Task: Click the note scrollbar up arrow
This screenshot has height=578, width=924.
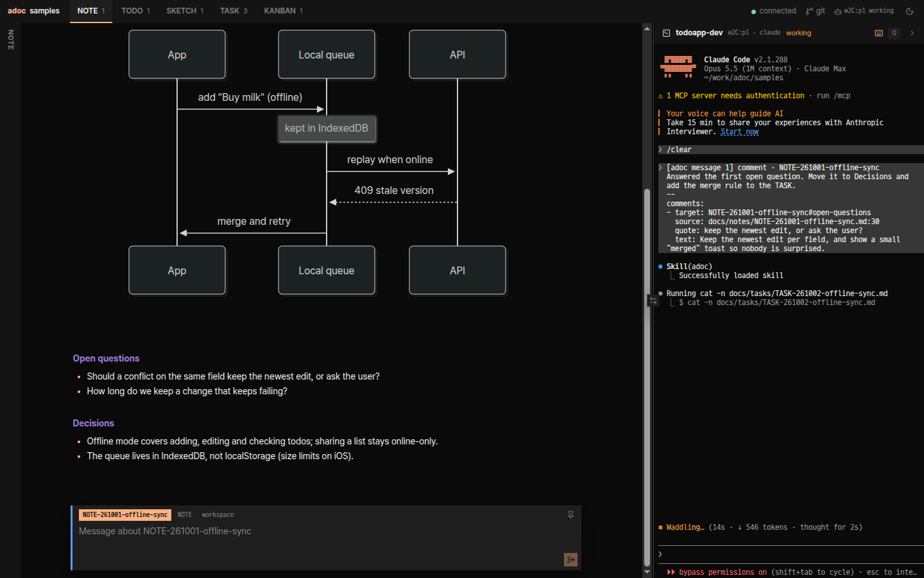Action: pos(647,29)
